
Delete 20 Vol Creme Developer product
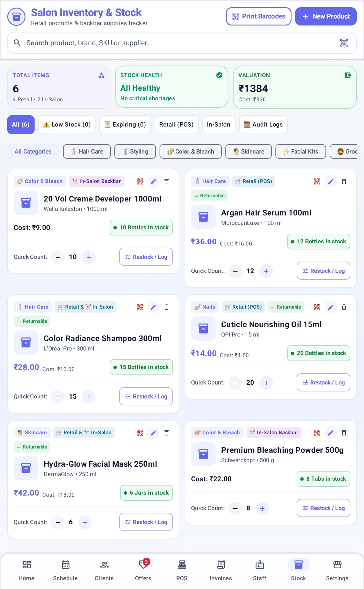(167, 181)
